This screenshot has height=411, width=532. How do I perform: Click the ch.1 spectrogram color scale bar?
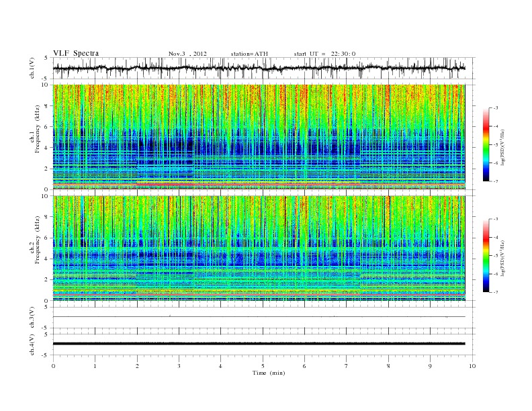click(x=486, y=144)
